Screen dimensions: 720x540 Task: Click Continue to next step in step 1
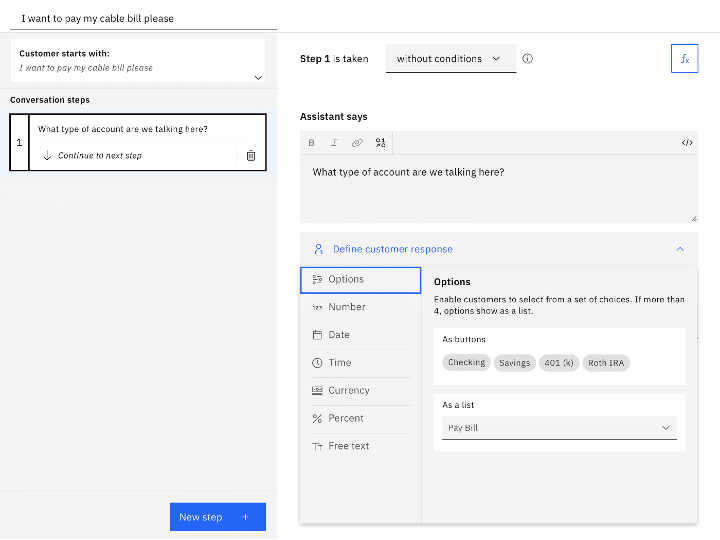(100, 156)
